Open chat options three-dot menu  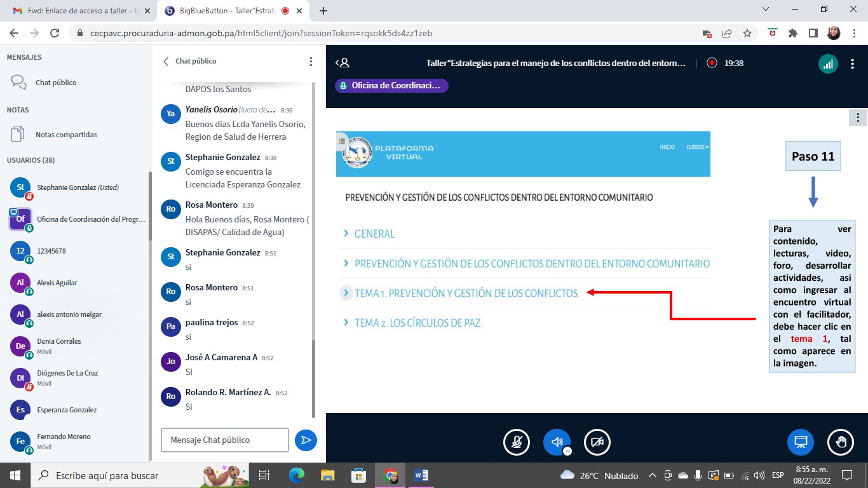pos(311,62)
